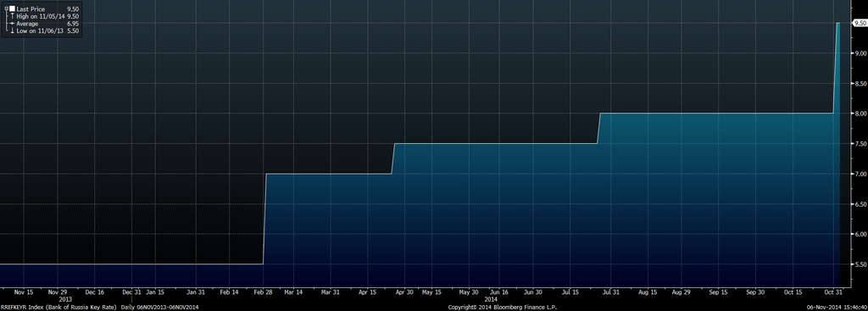Click the 9.50 last price axis tag

(x=860, y=23)
